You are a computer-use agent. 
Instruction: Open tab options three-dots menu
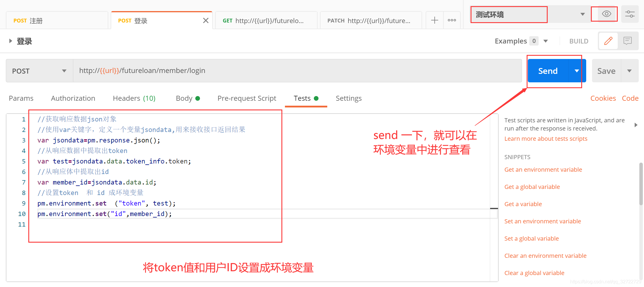coord(452,20)
